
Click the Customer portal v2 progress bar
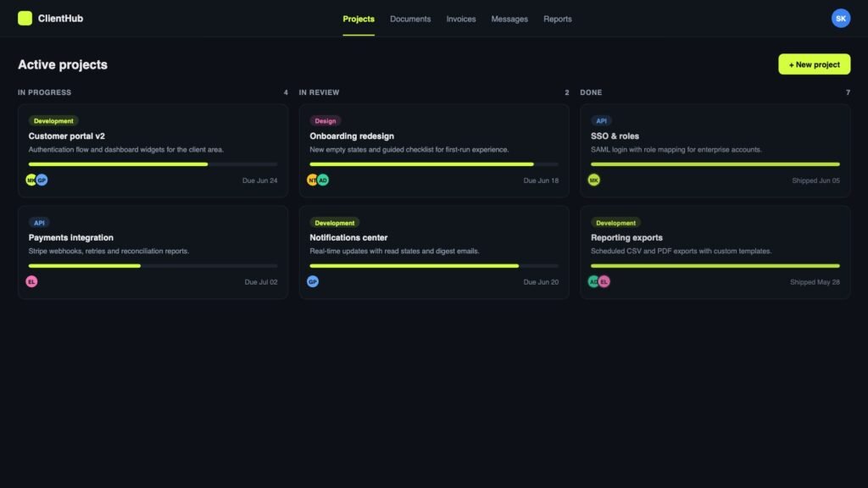point(153,164)
